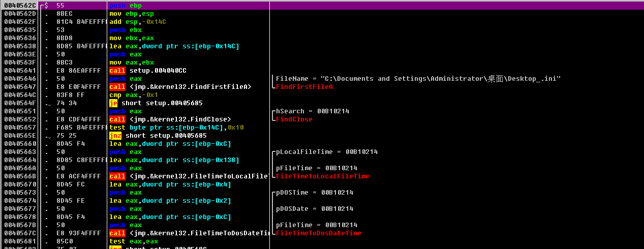This screenshot has width=644, height=249.
Task: Click address 00405677 in the address column
Action: [x=20, y=209]
